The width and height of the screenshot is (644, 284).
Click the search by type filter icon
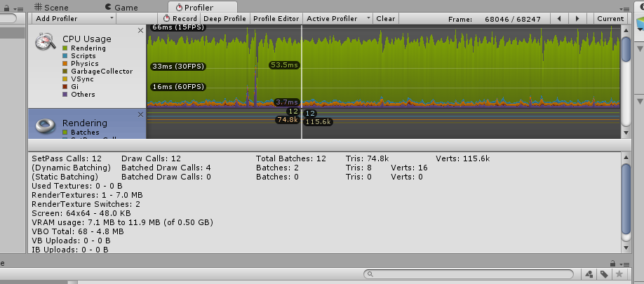[589, 274]
